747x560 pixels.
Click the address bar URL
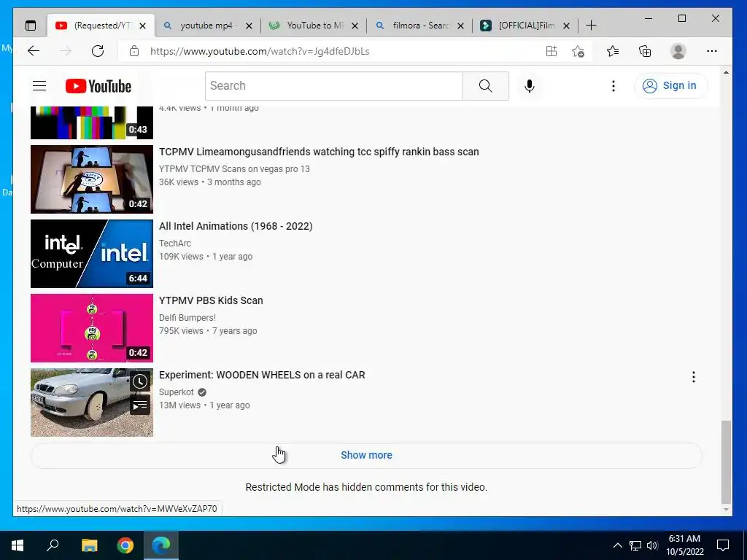(x=260, y=52)
